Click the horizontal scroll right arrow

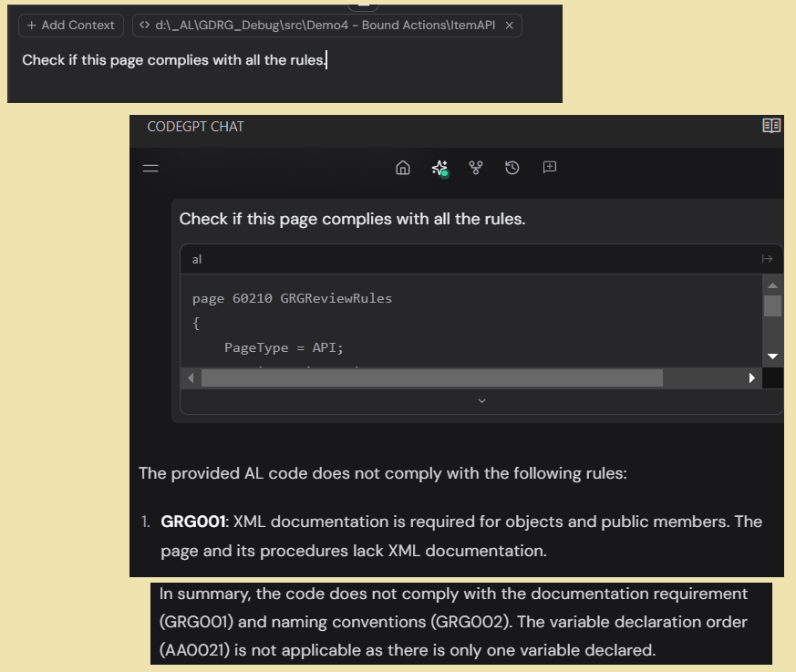(x=751, y=377)
